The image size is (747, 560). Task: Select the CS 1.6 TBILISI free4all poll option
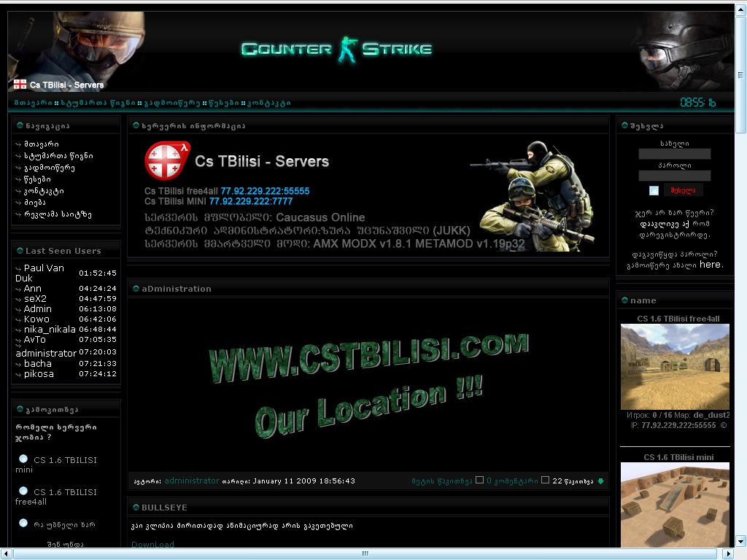pos(23,491)
